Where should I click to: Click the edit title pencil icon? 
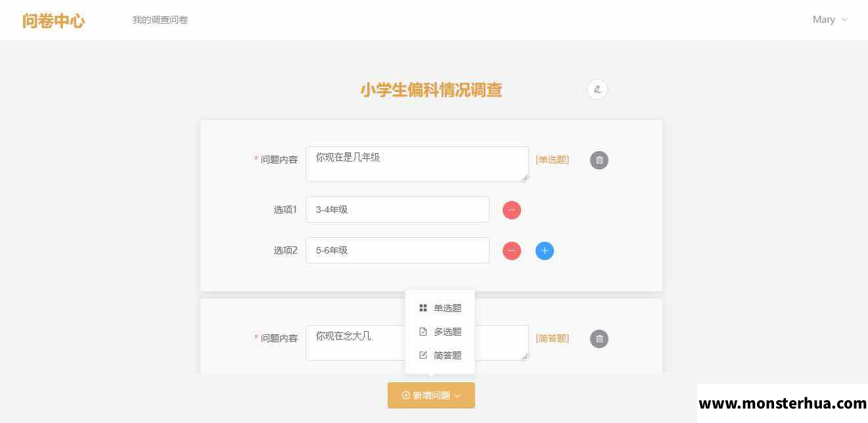click(x=597, y=89)
